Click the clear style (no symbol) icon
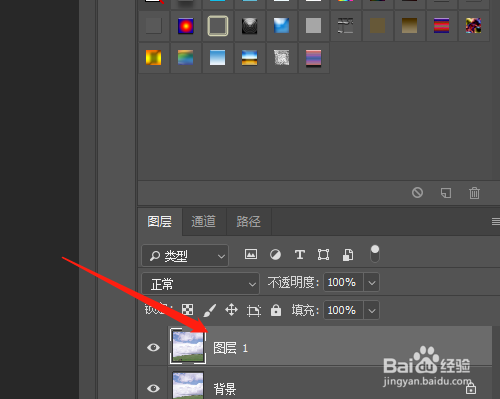This screenshot has width=500, height=399. (x=417, y=193)
